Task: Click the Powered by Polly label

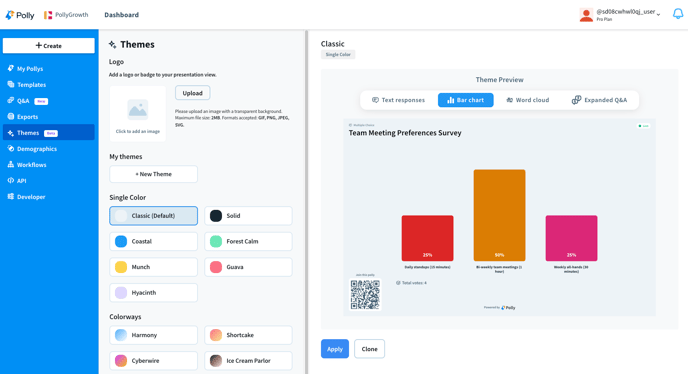Action: (x=499, y=308)
